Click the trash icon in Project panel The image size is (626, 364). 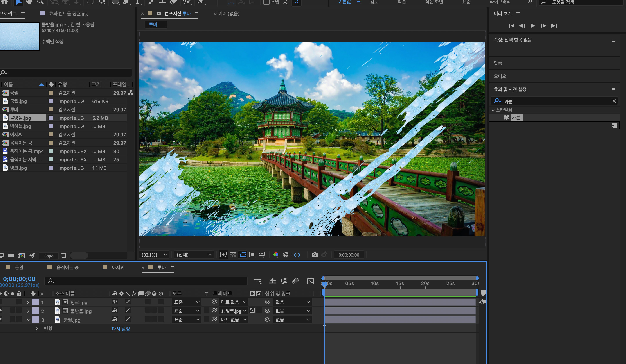pyautogui.click(x=64, y=255)
